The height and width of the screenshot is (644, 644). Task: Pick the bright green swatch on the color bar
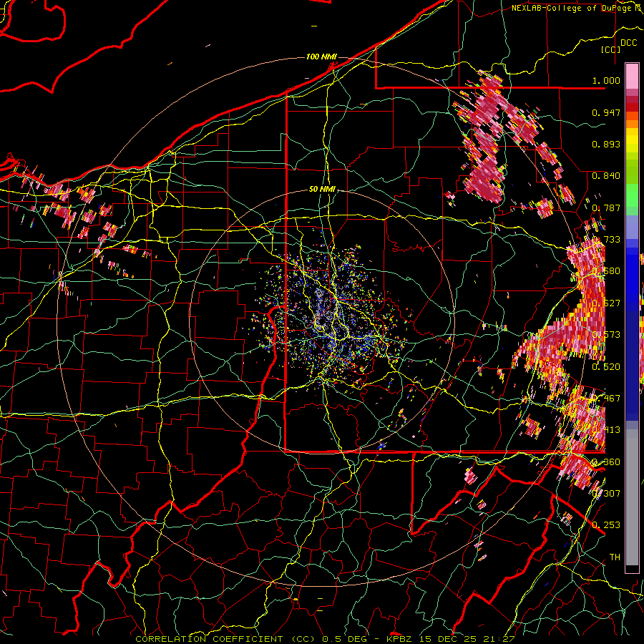632,195
